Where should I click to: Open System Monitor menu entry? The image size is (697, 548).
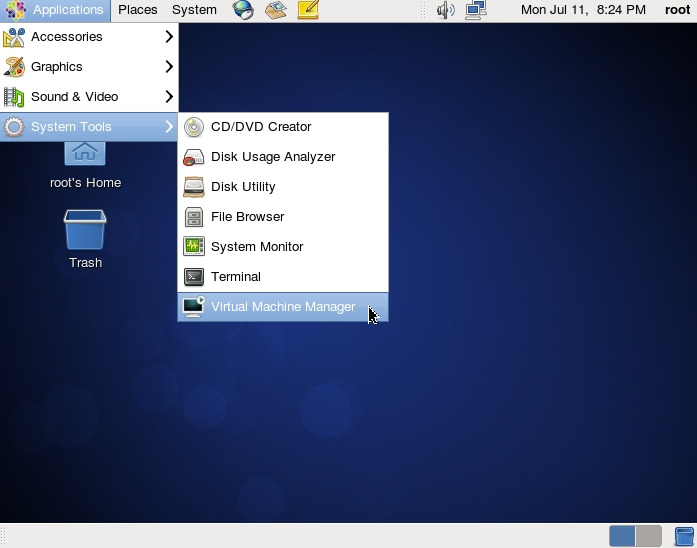283,247
